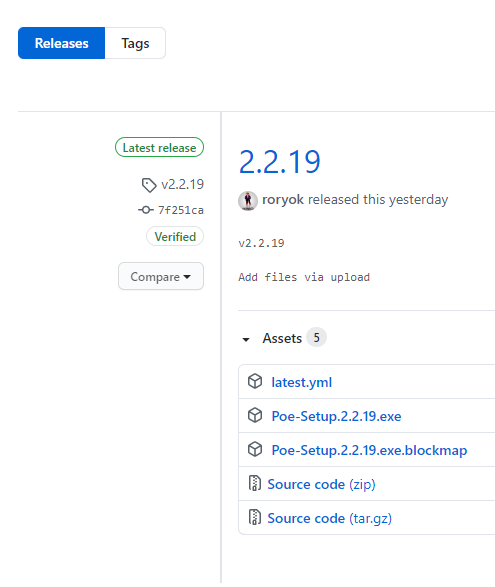Click the commit icon next to 7f251ca
Screen dimensions: 495x587
click(146, 210)
